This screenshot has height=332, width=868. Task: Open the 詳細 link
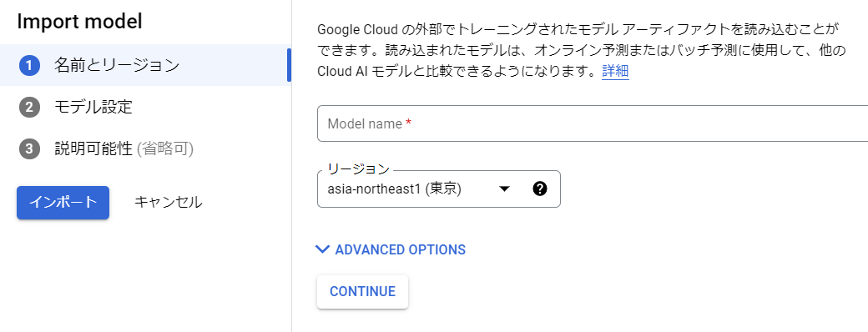point(615,72)
